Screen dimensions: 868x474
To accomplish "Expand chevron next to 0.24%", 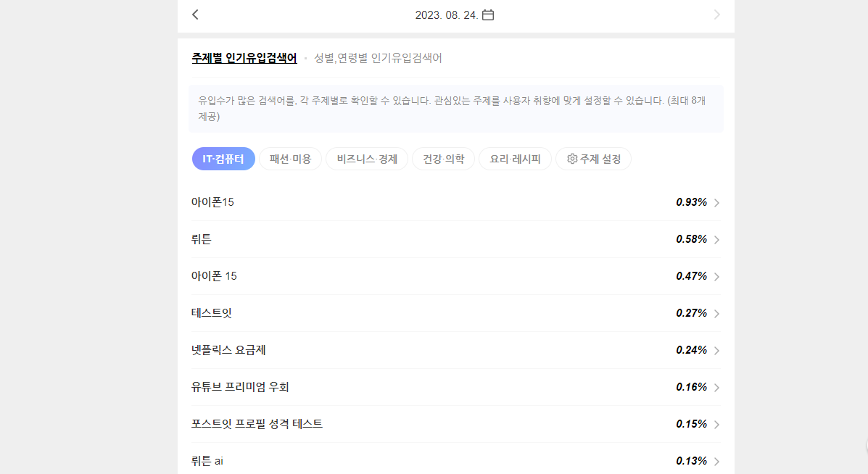I will pos(717,351).
